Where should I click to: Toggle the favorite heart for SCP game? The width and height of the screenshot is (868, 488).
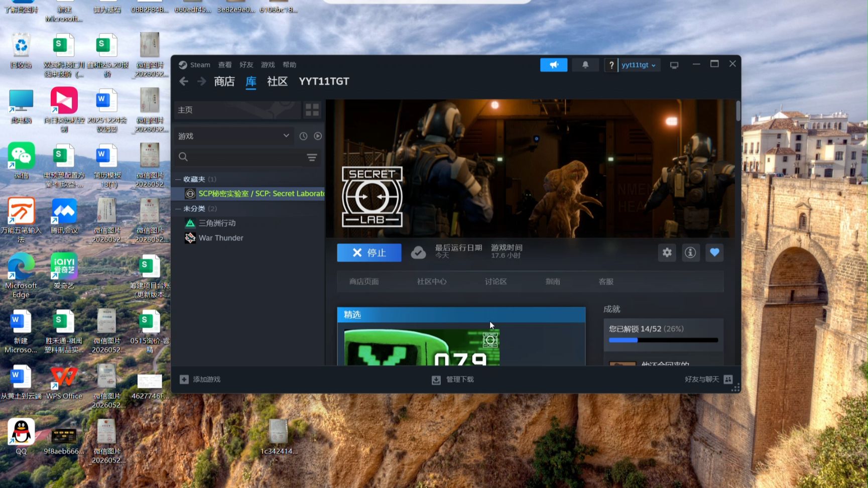point(714,253)
